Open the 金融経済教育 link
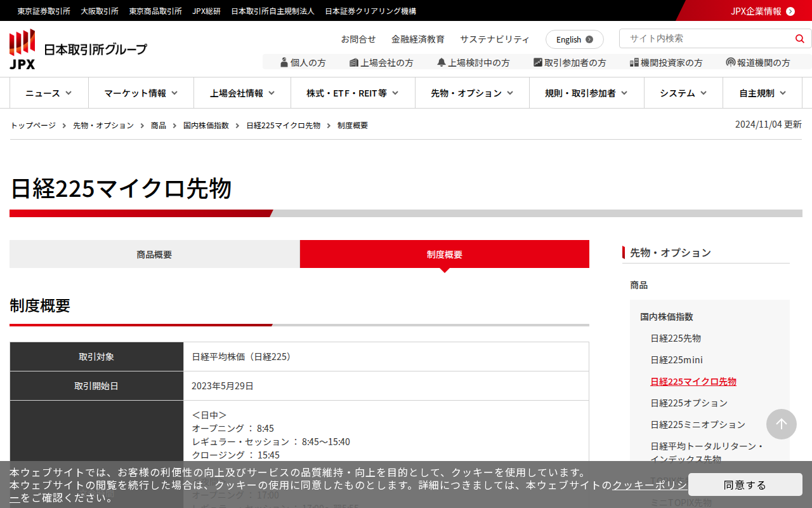This screenshot has width=812, height=508. (x=418, y=39)
